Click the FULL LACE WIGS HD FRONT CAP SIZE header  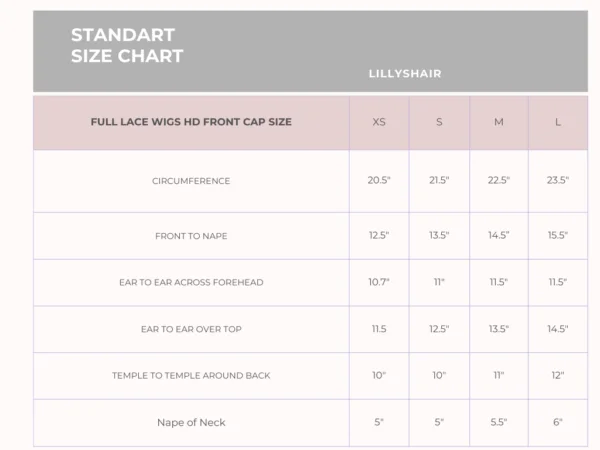pos(191,122)
